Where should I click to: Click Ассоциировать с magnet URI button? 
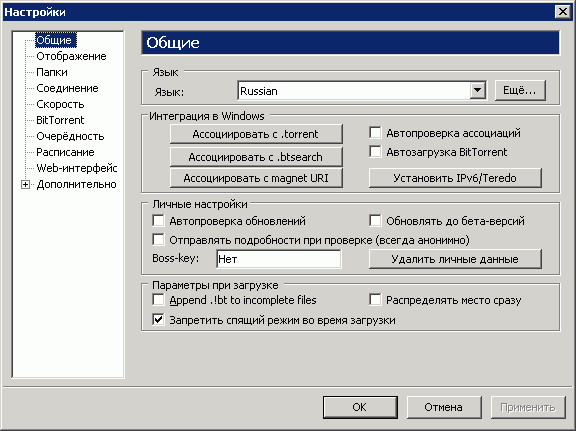click(256, 178)
